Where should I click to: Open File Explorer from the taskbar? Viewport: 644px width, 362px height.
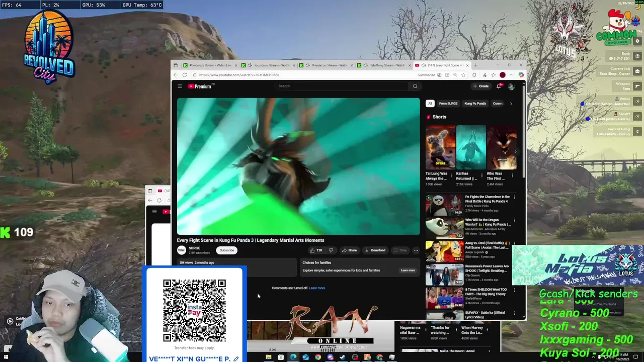(x=269, y=357)
